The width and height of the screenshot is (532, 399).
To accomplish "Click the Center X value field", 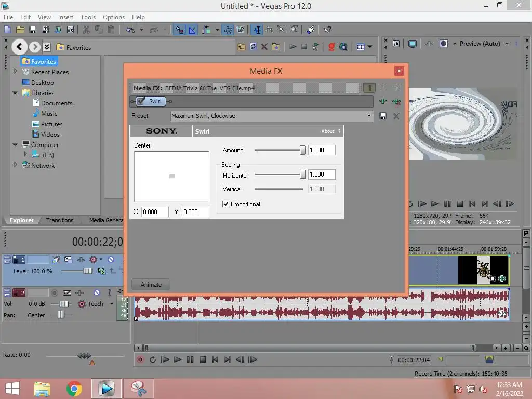I will (x=155, y=212).
